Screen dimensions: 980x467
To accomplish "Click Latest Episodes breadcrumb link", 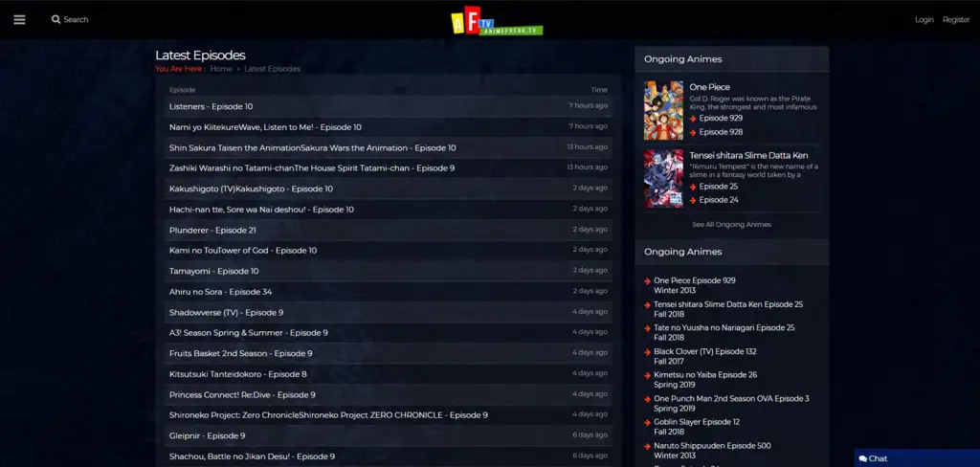I will [x=272, y=69].
